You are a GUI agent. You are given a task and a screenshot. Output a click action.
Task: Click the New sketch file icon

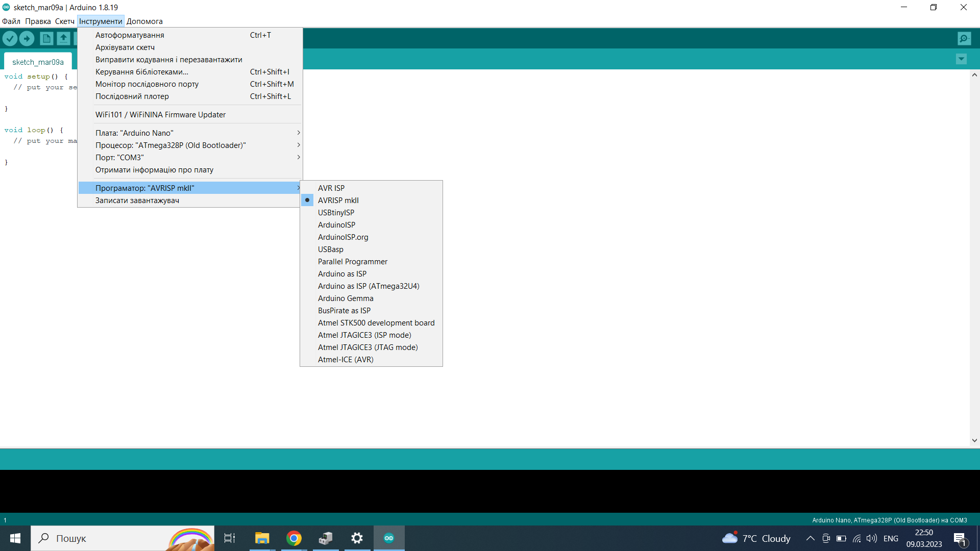coord(46,38)
